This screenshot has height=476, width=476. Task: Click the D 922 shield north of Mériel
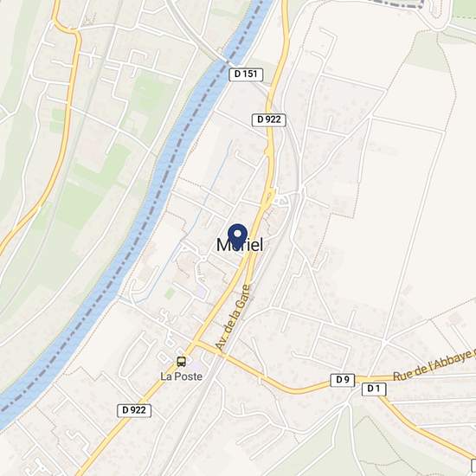(269, 120)
